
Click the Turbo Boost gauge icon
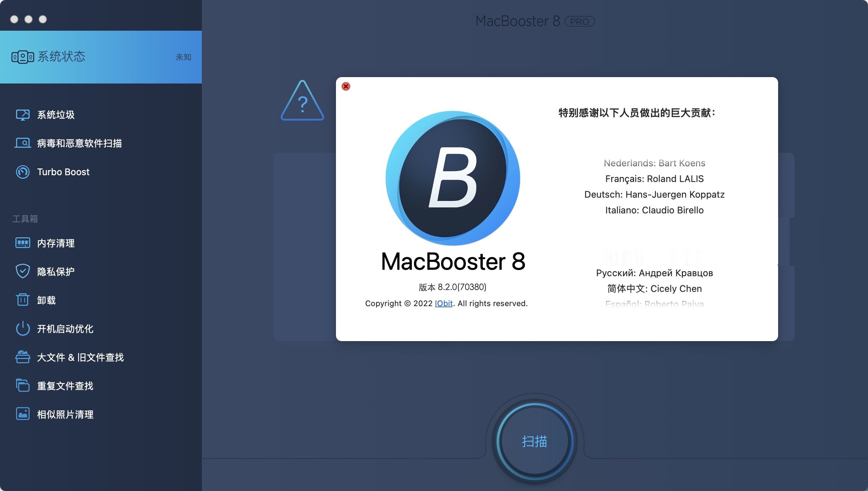point(23,172)
